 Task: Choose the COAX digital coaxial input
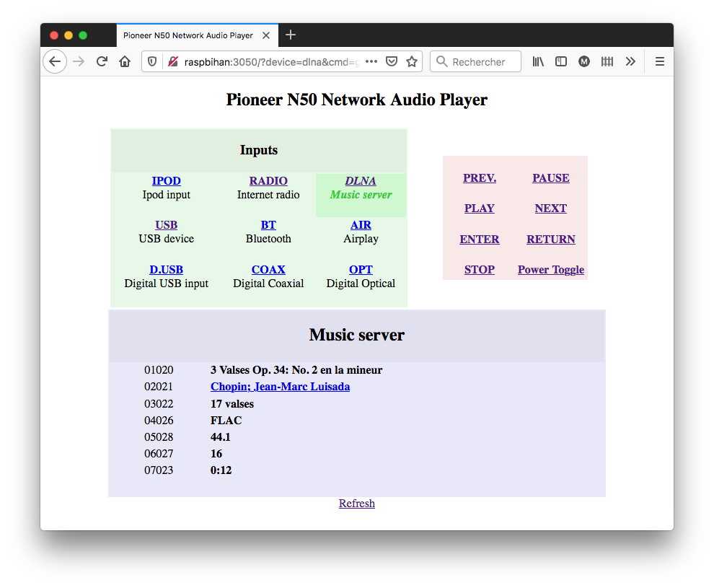coord(268,270)
